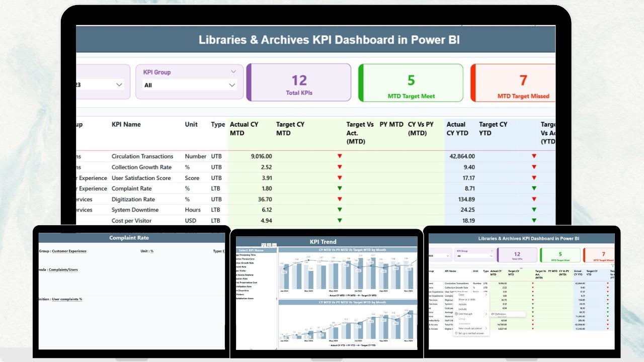Click KPI Name column header on laptop table
This screenshot has height=362, width=644.
tap(126, 124)
